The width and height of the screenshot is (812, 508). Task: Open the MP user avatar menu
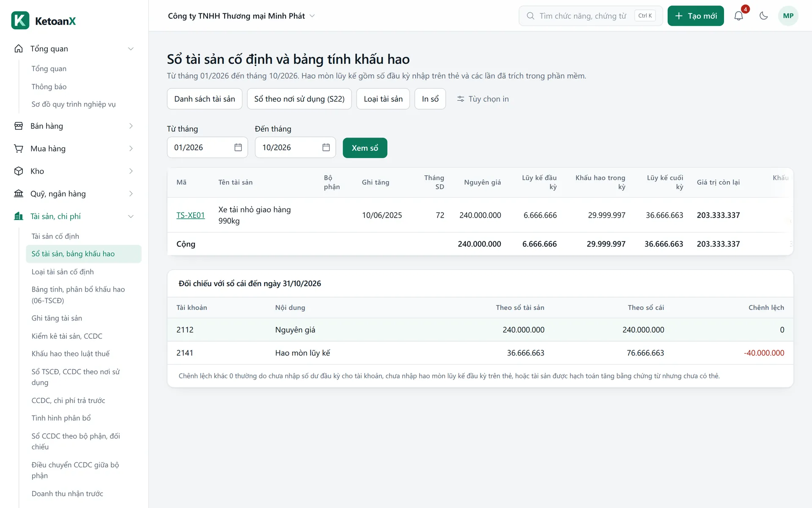pyautogui.click(x=788, y=16)
